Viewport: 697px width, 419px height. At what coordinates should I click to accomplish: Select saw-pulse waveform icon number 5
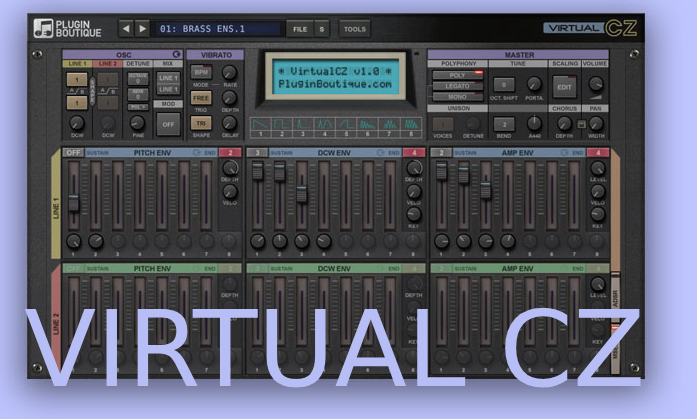tap(346, 127)
